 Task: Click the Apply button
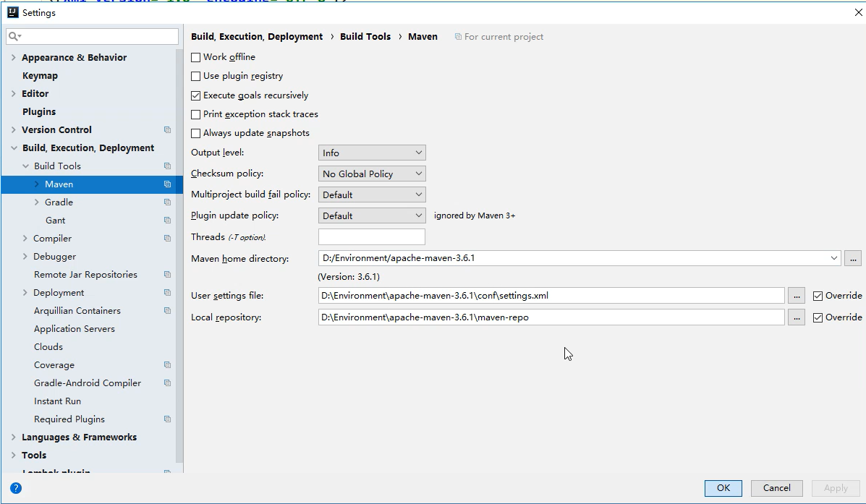(x=836, y=488)
